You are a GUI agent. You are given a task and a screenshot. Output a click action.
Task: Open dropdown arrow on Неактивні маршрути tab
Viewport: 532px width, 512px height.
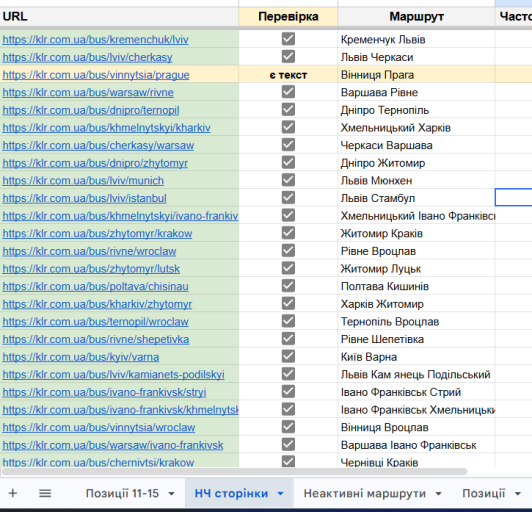438,494
